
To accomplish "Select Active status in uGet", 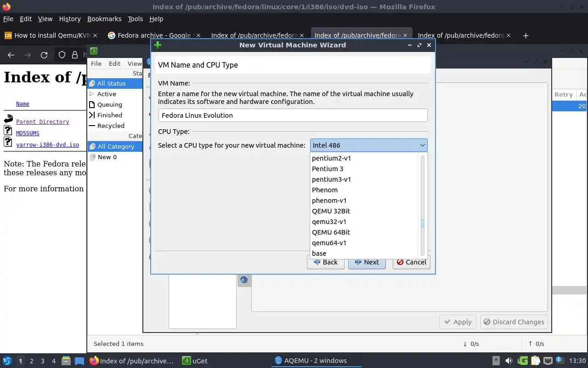I will (115, 94).
